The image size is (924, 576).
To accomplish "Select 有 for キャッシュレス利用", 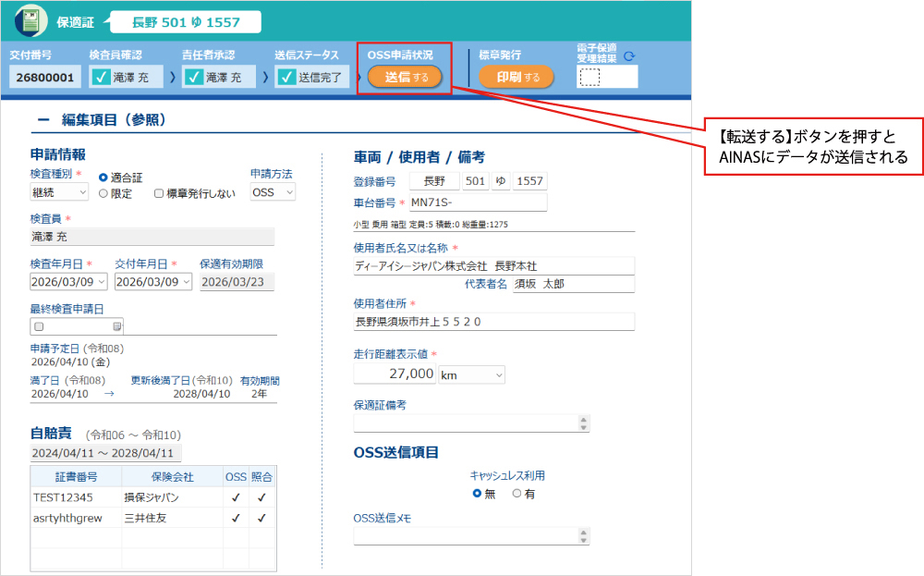I will (x=517, y=494).
